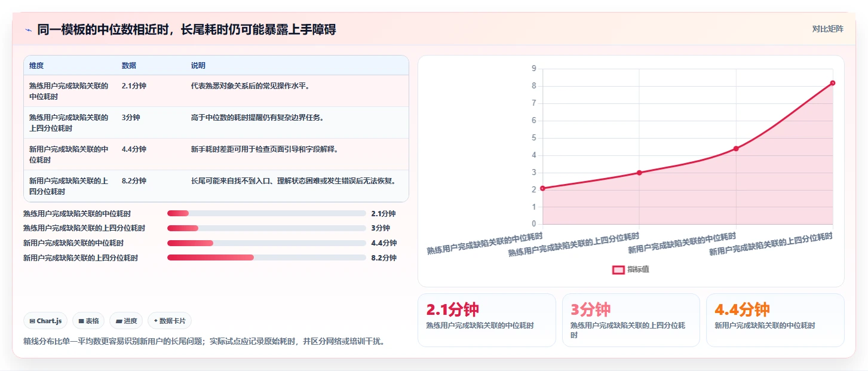
Task: Click the 数据 column header
Action: [x=129, y=66]
